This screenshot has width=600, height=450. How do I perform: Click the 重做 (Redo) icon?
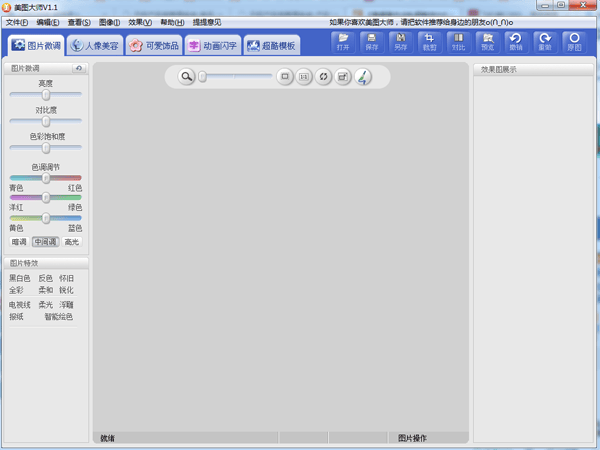click(x=545, y=42)
